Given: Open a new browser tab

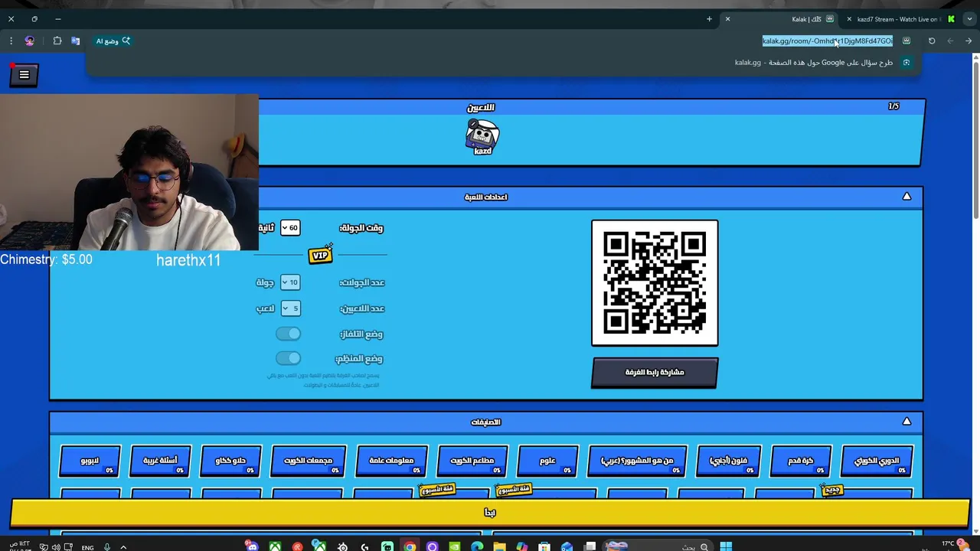Looking at the screenshot, I should point(709,19).
